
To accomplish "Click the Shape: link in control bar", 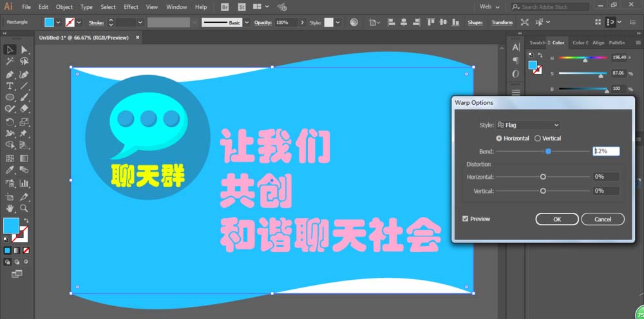I will click(x=475, y=23).
